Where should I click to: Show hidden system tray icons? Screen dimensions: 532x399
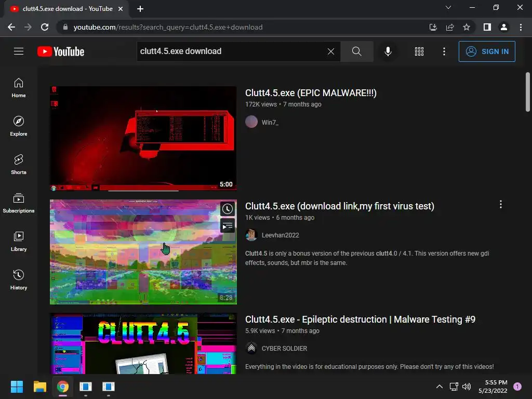440,387
